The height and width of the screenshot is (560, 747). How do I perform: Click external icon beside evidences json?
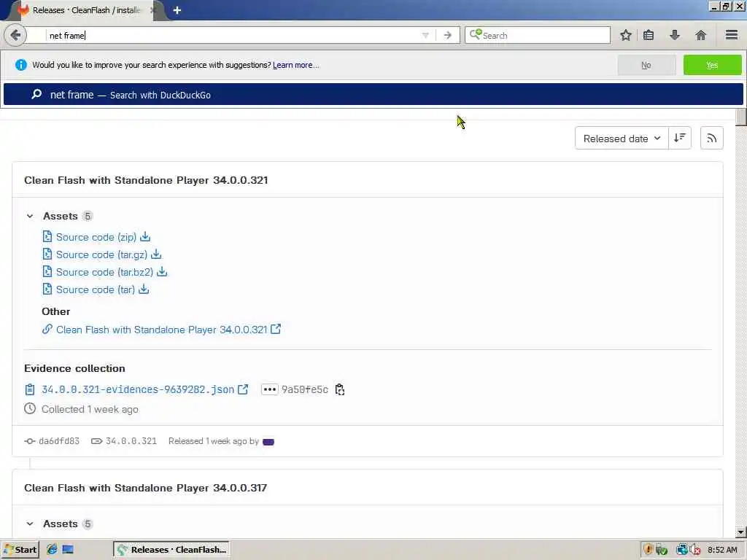pos(243,389)
